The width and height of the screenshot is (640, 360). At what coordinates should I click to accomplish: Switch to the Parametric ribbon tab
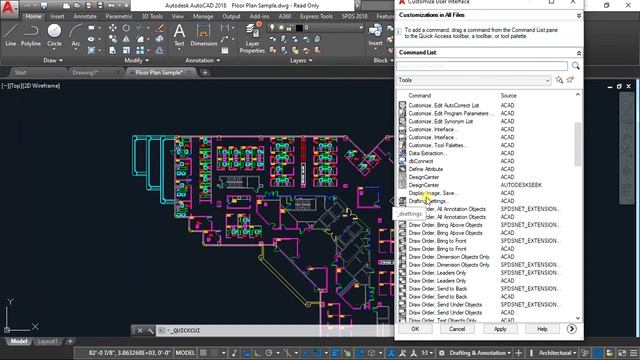click(119, 16)
